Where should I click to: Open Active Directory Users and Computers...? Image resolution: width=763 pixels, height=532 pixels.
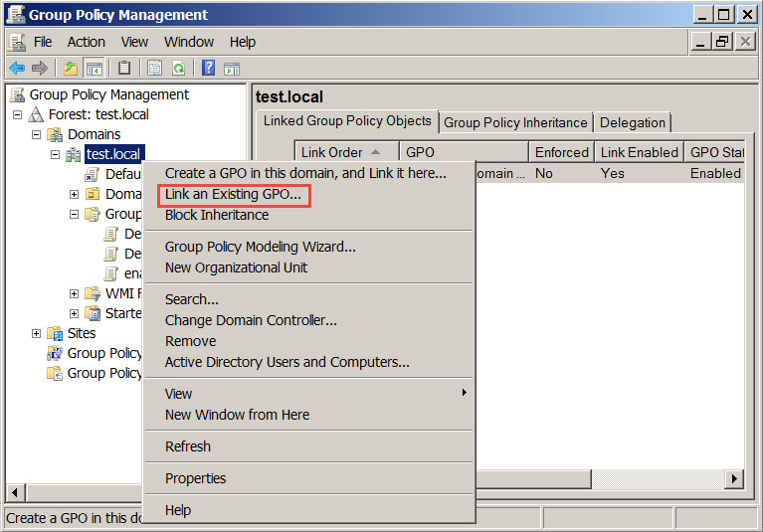tap(309, 362)
